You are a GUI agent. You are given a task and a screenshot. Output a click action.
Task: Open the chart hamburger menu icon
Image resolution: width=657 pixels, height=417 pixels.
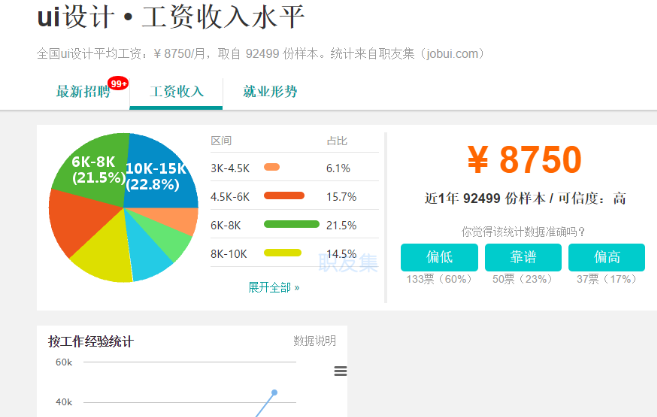tap(340, 371)
